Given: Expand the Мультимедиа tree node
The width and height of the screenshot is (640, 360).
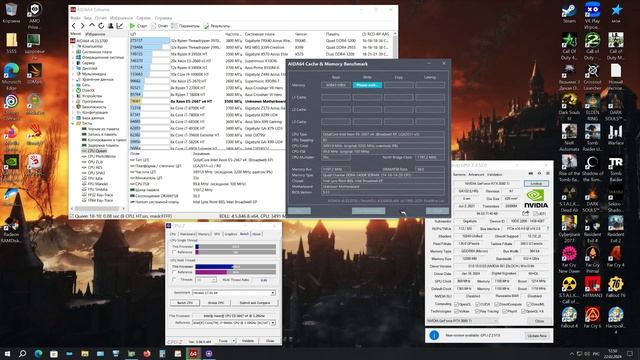Looking at the screenshot, I should (74, 74).
